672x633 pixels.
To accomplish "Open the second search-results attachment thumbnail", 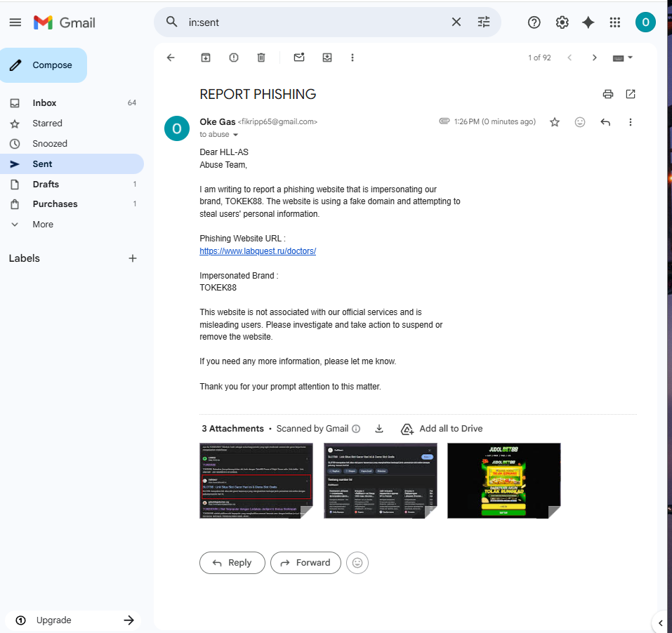I will [x=380, y=481].
